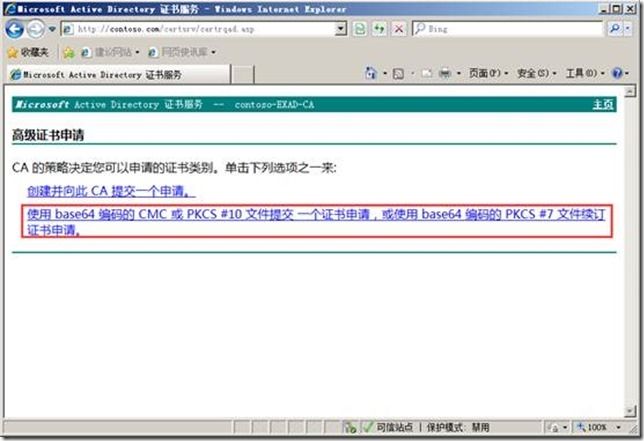Click the Read Mail icon

[427, 74]
